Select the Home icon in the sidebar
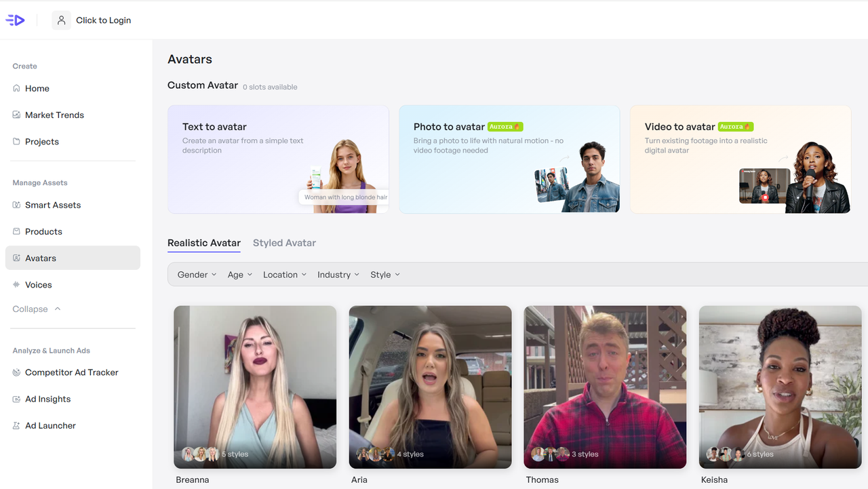868x489 pixels. (16, 88)
